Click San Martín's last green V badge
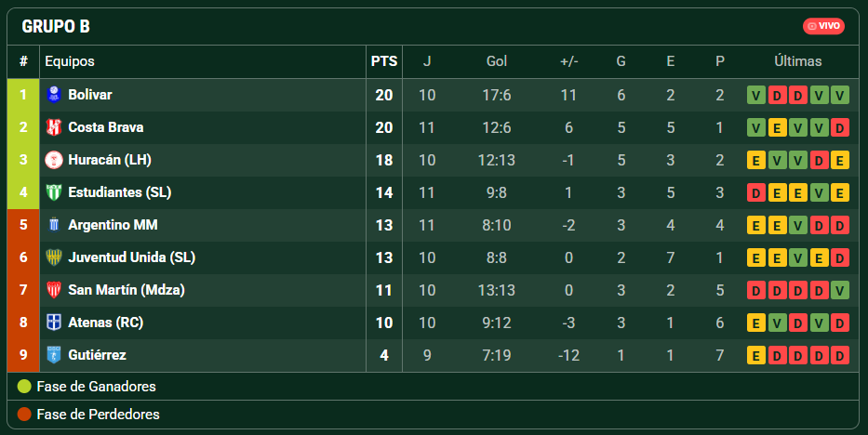Viewport: 868px width, 435px height. tap(840, 290)
